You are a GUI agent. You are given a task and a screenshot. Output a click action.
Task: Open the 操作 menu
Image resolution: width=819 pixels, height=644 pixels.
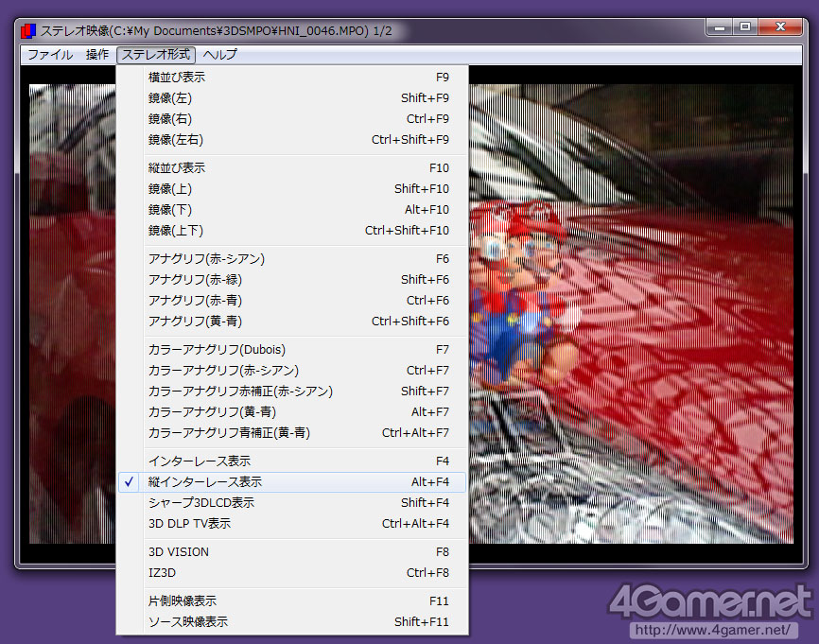tap(97, 54)
